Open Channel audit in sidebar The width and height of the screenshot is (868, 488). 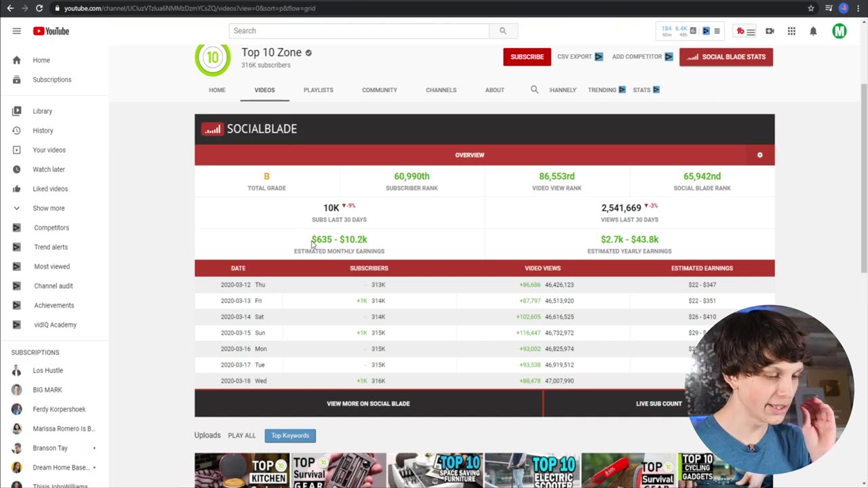click(54, 286)
